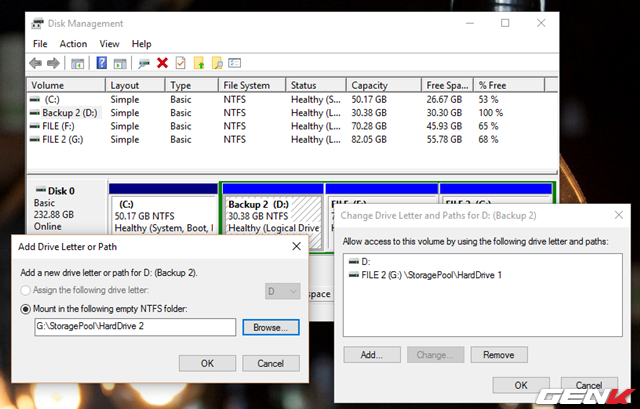Click the Properties checkmark sheet icon

(x=180, y=63)
